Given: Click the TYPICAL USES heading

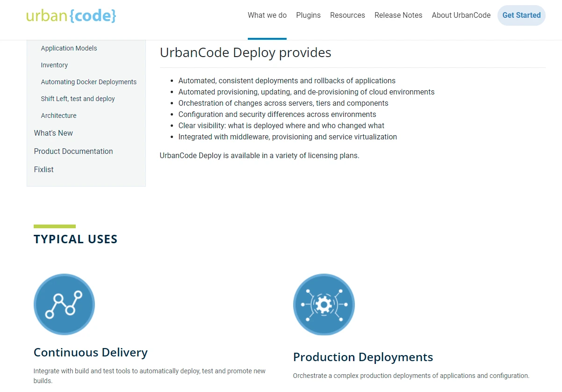Looking at the screenshot, I should pos(75,239).
